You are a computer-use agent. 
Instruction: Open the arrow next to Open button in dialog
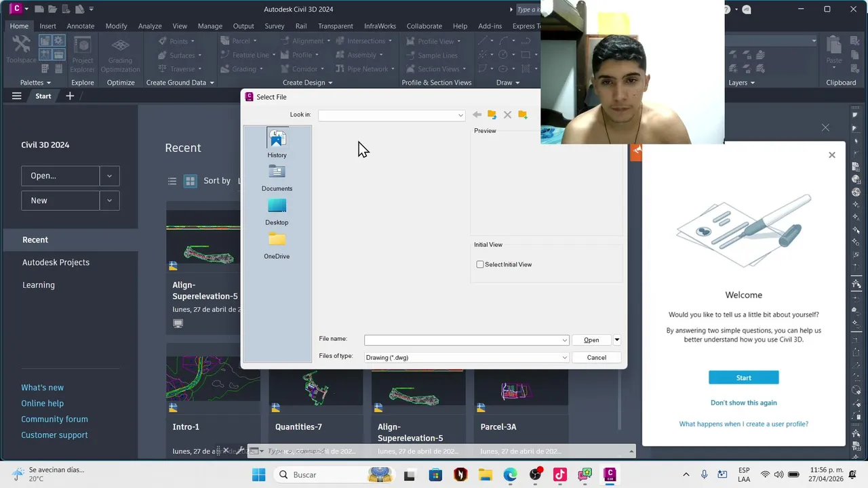[617, 340]
